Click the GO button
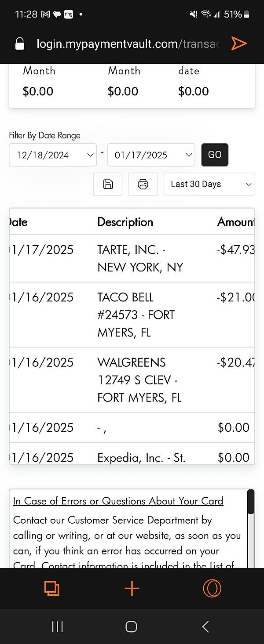This screenshot has height=644, width=264. click(x=215, y=155)
